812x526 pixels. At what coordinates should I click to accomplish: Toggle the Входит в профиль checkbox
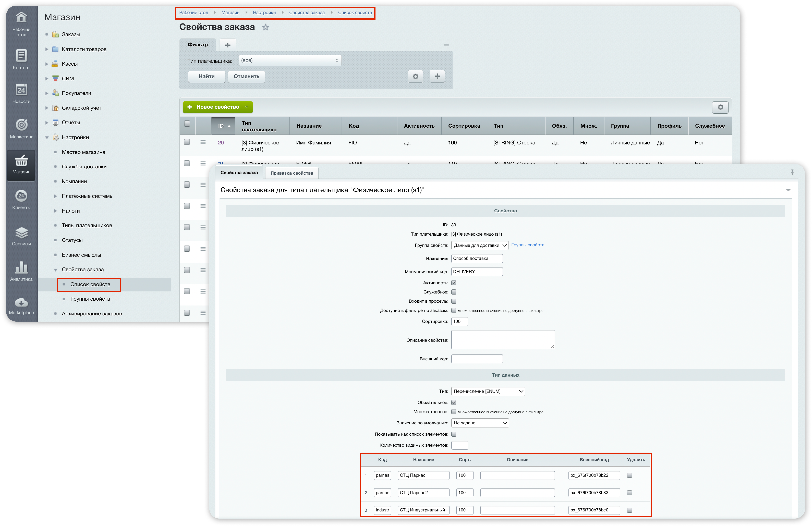tap(454, 301)
